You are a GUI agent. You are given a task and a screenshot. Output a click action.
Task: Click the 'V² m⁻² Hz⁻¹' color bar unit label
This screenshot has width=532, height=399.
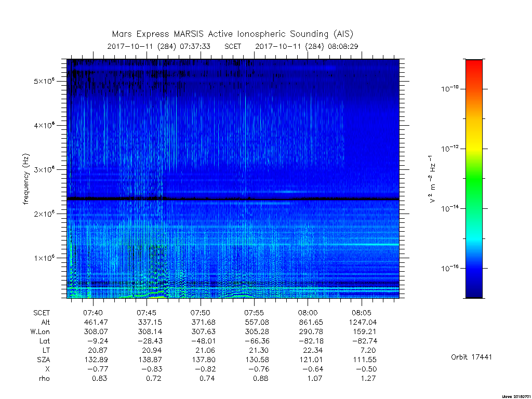432,179
